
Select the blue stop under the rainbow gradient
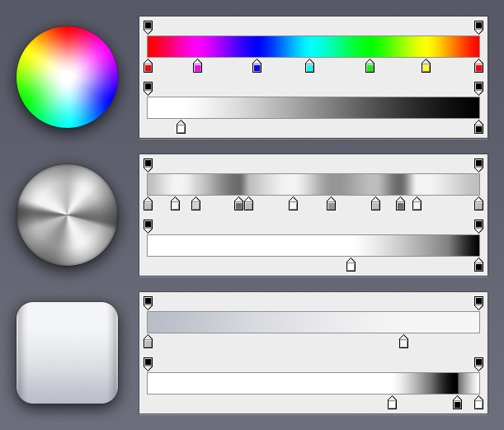click(x=257, y=67)
